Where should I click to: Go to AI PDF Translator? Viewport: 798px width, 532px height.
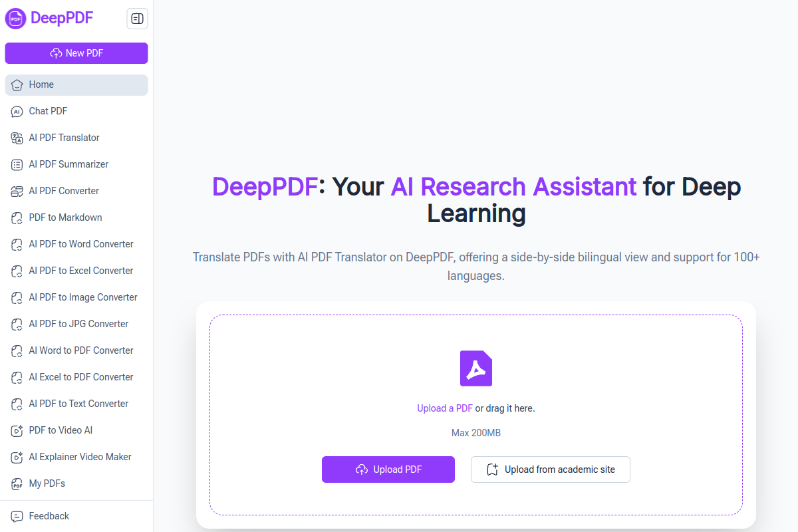(76, 138)
